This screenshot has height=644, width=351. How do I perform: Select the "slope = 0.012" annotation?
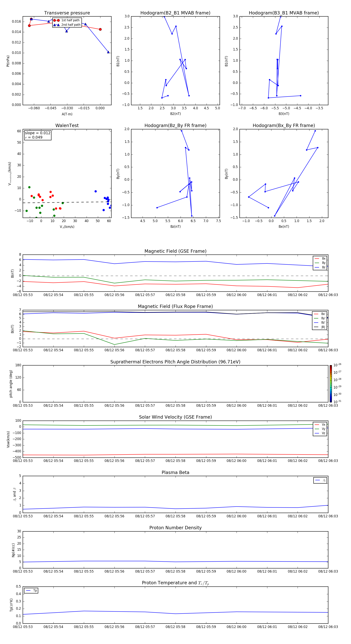pyautogui.click(x=38, y=133)
